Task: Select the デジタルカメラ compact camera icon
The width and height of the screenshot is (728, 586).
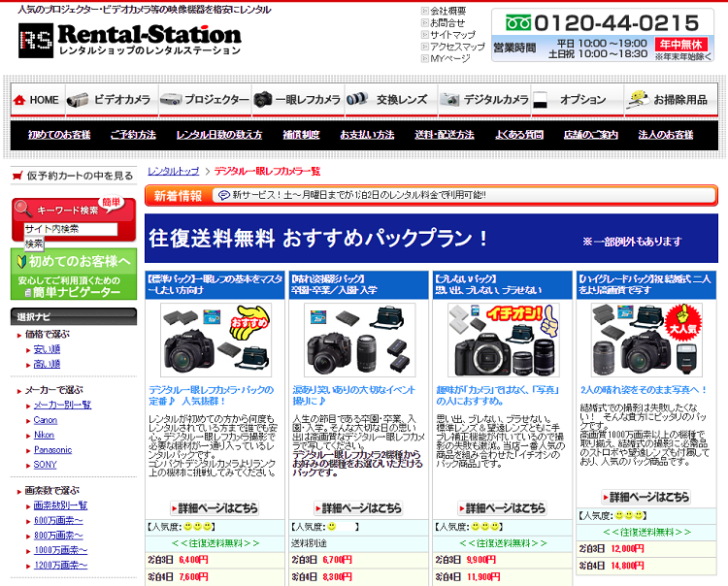Action: pos(449,99)
